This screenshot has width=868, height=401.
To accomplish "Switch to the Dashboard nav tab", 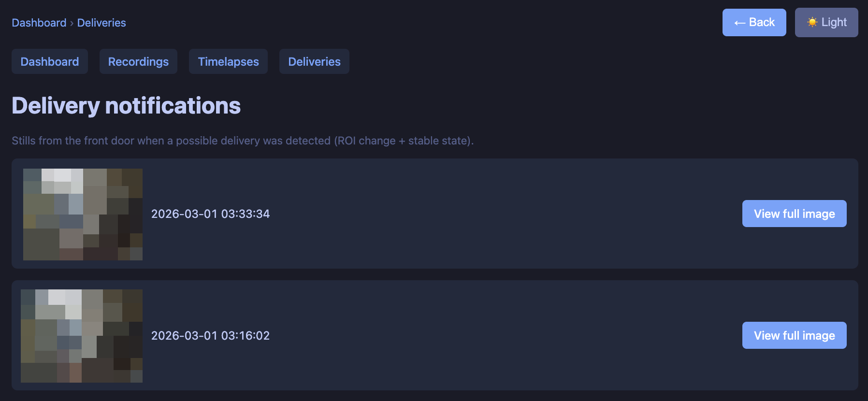I will 50,61.
